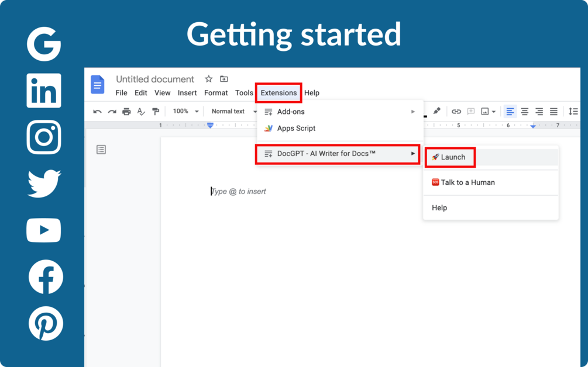Viewport: 588px width, 367px height.
Task: Click the Print icon
Action: [x=126, y=112]
